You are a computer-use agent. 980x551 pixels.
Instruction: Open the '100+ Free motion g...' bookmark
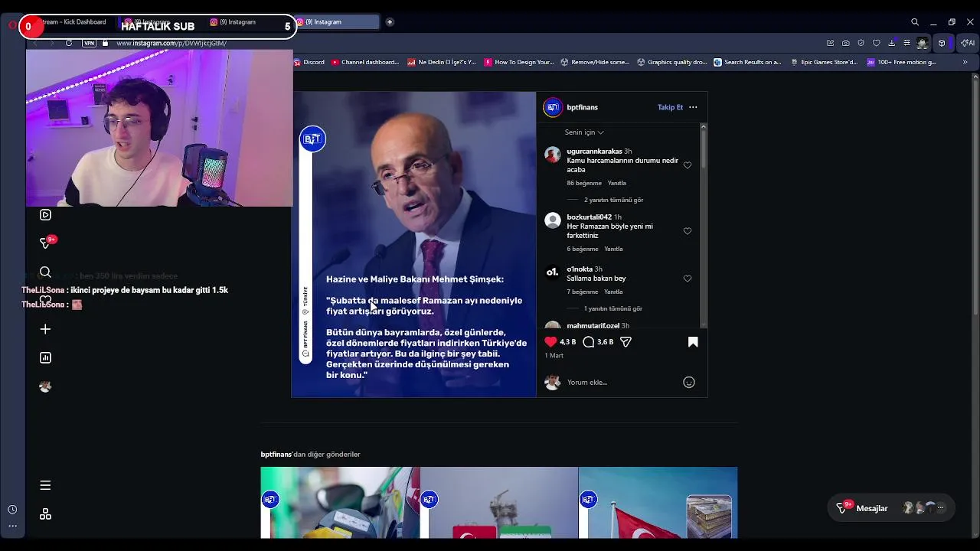[902, 62]
